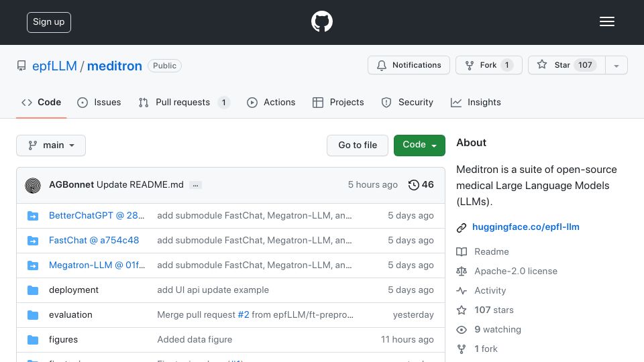Click the Public visibility label
The height and width of the screenshot is (362, 644).
[165, 66]
